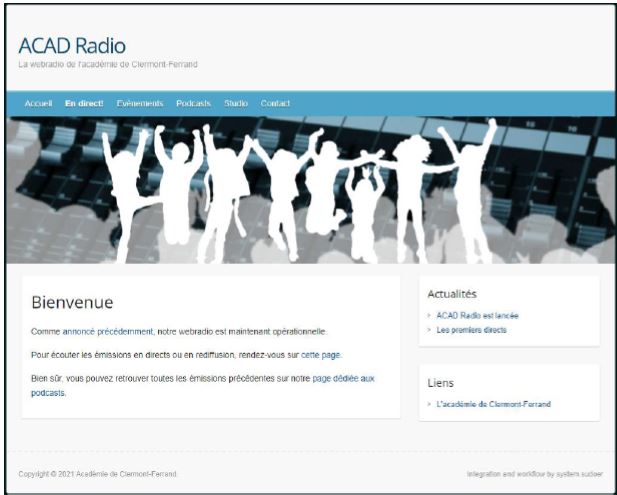The image size is (617, 495).
Task: Follow the "annoncé précédemment" link
Action: pyautogui.click(x=108, y=331)
